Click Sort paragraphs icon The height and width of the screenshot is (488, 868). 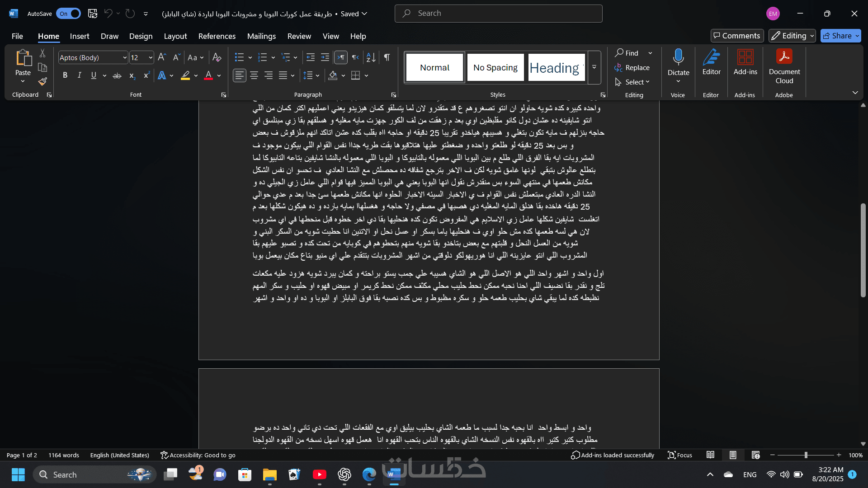point(371,57)
